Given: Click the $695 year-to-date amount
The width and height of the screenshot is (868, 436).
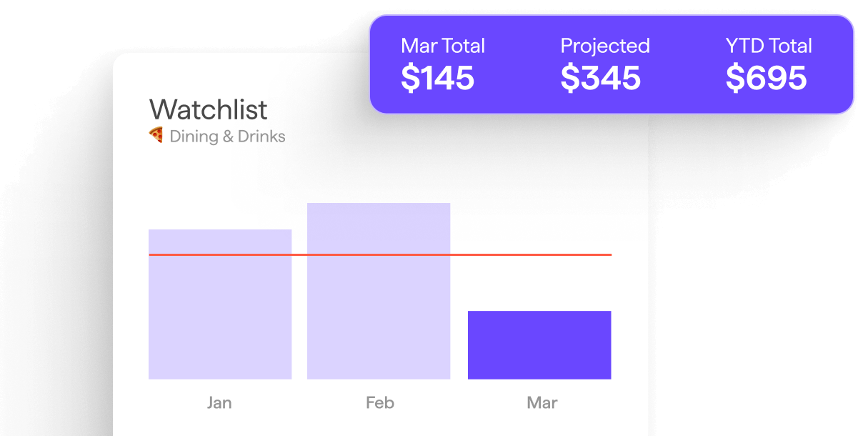Looking at the screenshot, I should (766, 78).
